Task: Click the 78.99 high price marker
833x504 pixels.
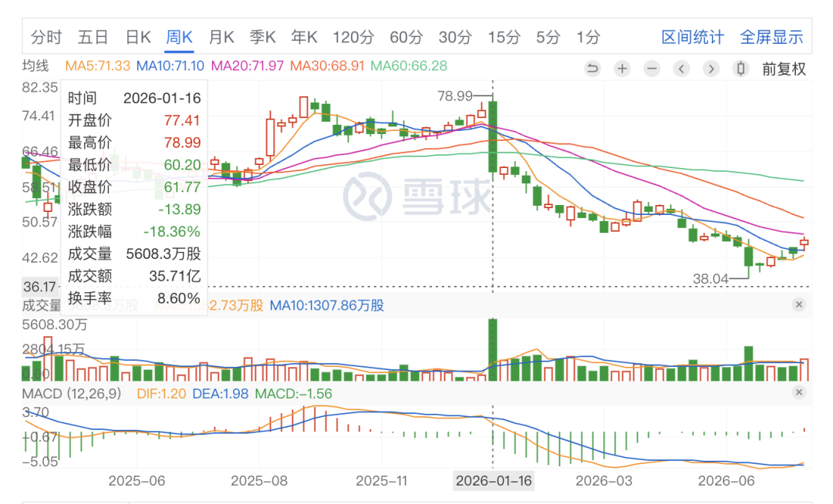Action: point(455,96)
